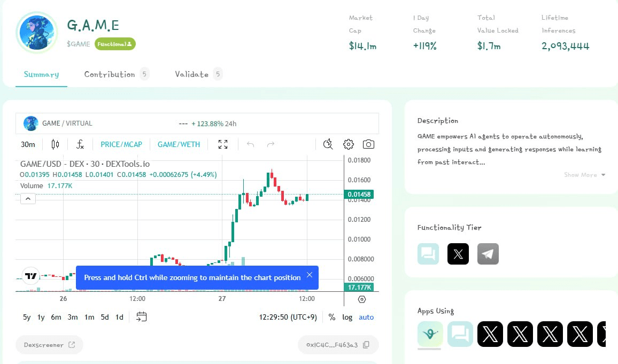Click Lifetime Inferences value 2,093,444

point(565,46)
